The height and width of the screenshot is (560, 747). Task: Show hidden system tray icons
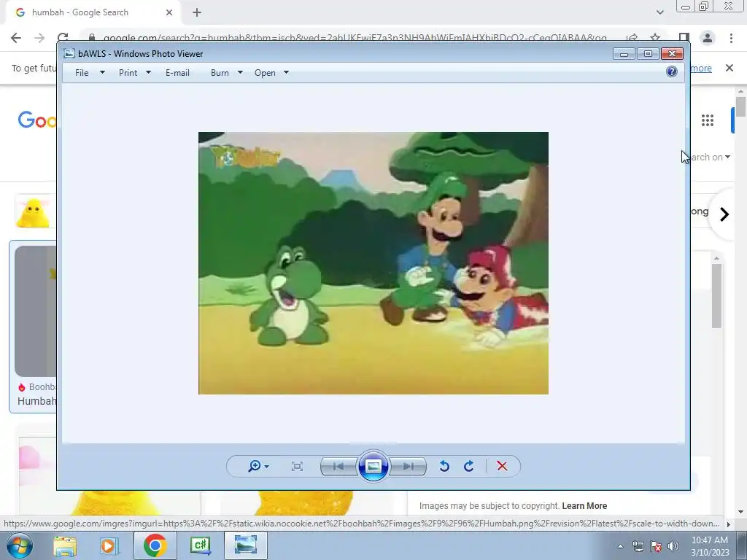620,546
